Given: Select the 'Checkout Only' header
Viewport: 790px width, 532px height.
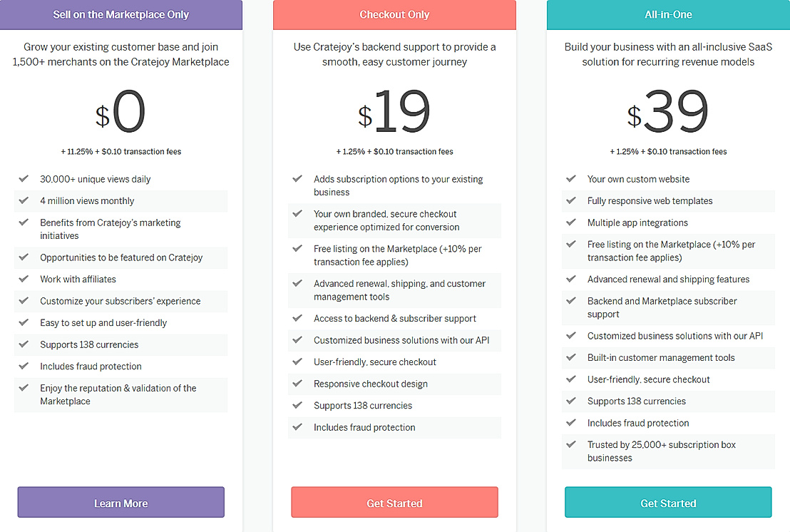Looking at the screenshot, I should (394, 14).
